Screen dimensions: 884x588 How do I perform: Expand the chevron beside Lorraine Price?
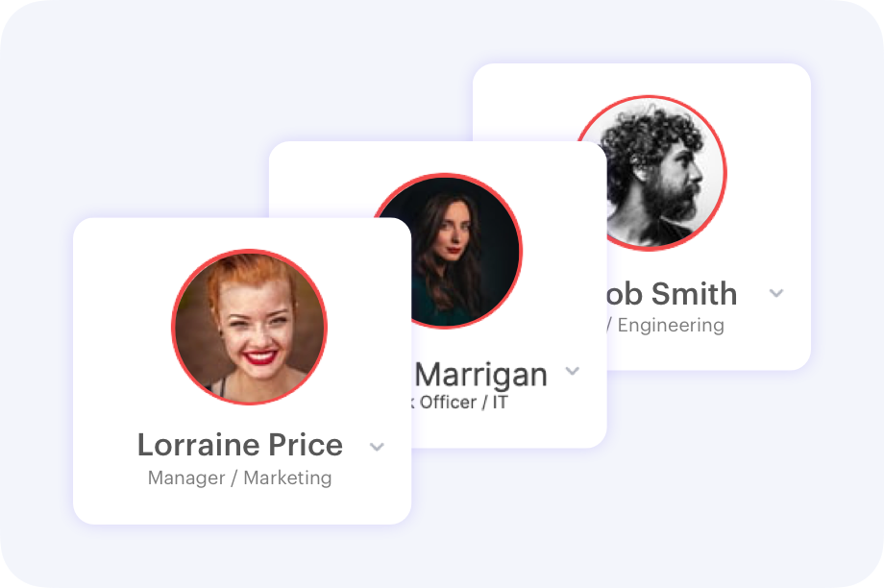(377, 447)
